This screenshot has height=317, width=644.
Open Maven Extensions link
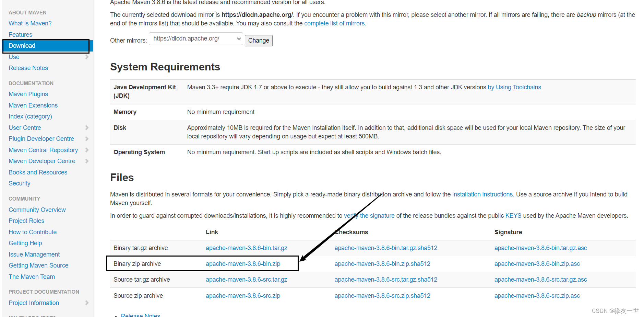click(x=33, y=105)
